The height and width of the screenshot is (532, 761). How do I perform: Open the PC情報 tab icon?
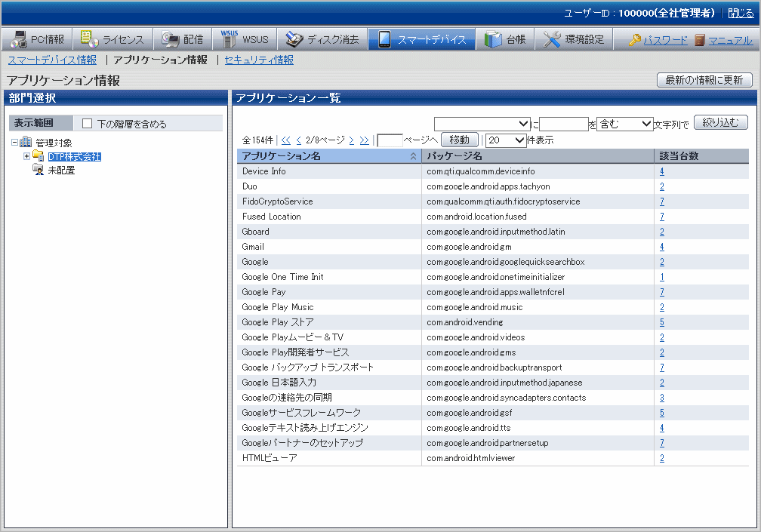coord(19,39)
